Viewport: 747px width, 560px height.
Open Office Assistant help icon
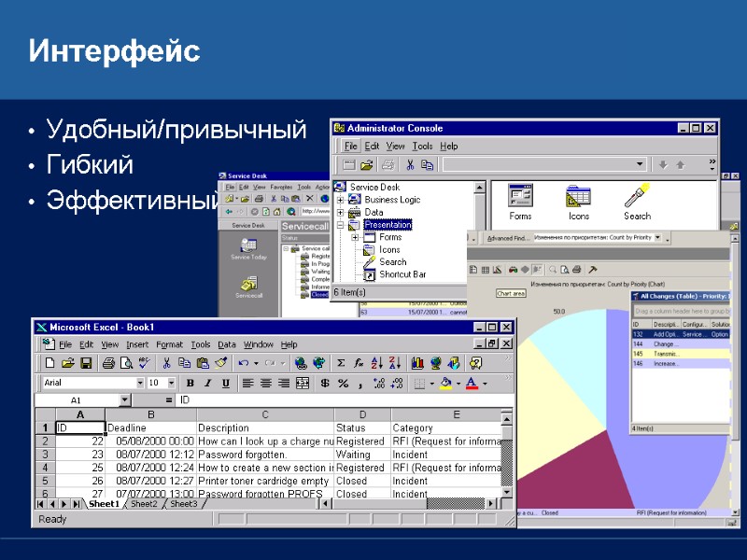click(475, 363)
